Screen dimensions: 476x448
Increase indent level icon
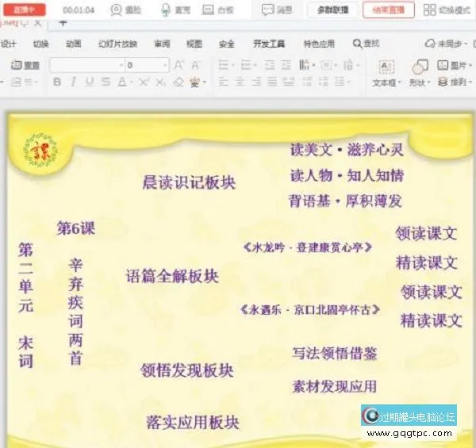click(286, 65)
